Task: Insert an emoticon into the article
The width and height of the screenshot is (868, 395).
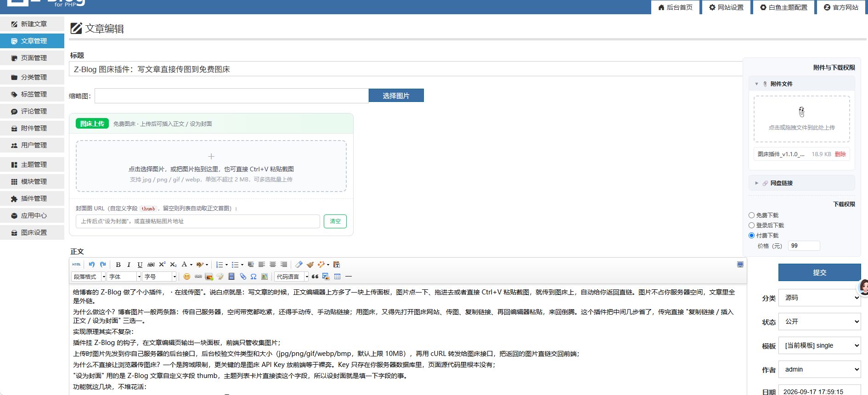Action: (x=186, y=276)
